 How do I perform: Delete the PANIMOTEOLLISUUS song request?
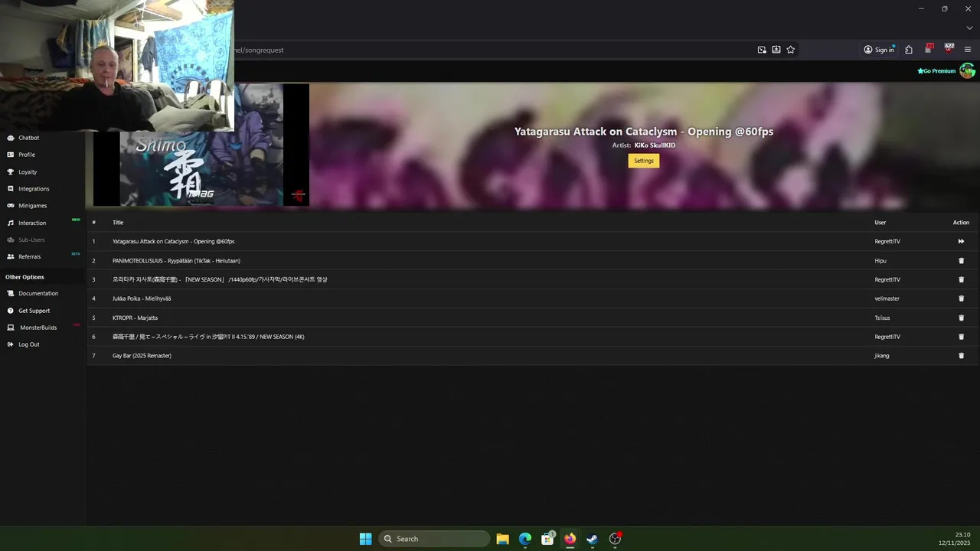[962, 261]
